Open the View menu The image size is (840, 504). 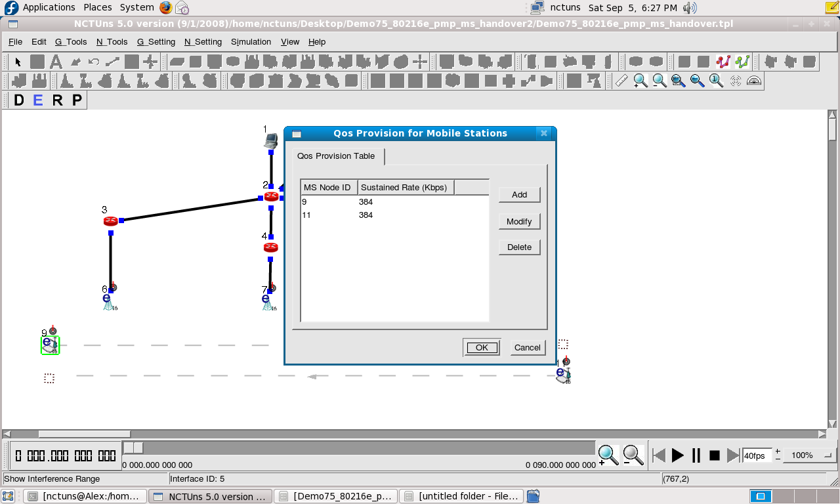pos(290,41)
